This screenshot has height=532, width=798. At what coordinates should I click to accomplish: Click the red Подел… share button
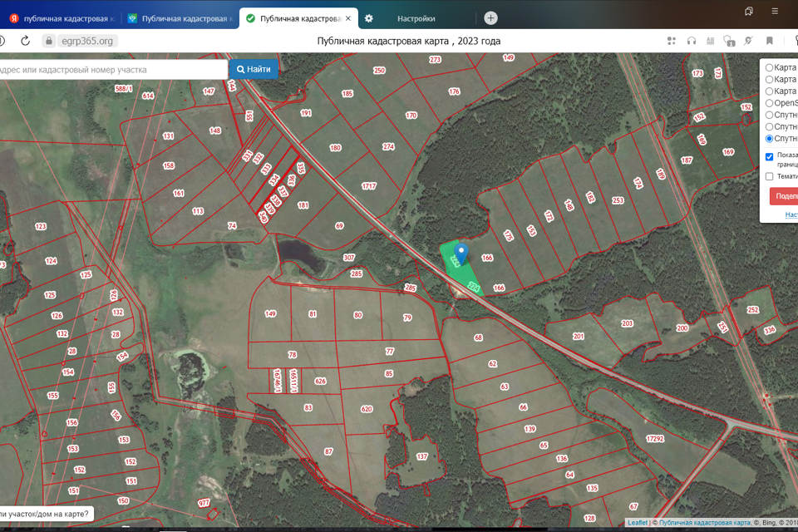(x=783, y=196)
